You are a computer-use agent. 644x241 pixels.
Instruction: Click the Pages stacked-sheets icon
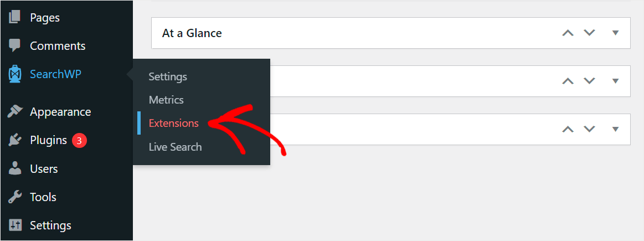[15, 17]
